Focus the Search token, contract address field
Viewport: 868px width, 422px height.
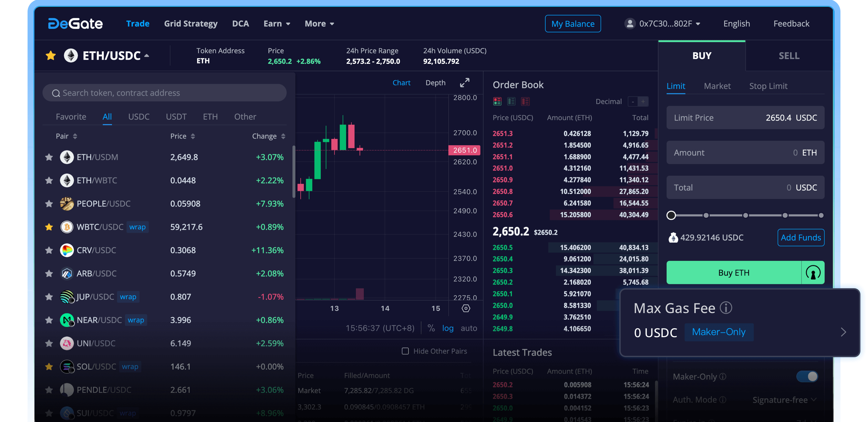click(x=164, y=93)
